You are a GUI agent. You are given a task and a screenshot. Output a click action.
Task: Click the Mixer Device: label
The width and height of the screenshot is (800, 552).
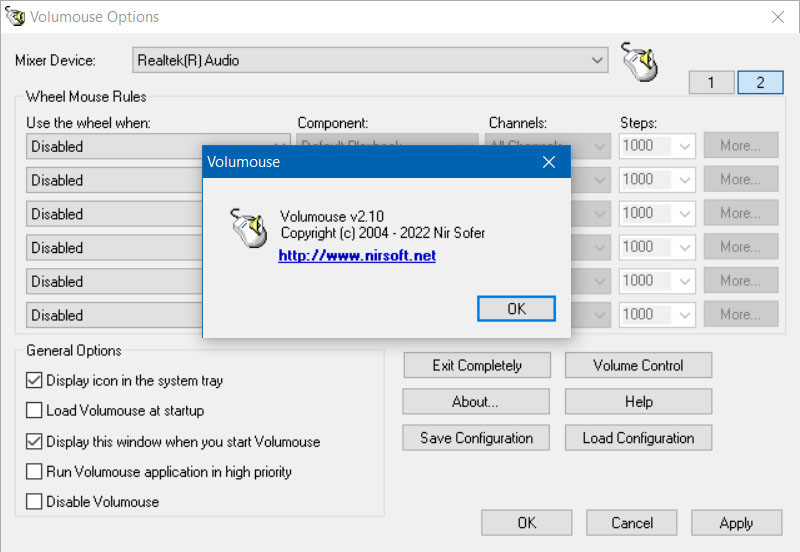coord(55,60)
